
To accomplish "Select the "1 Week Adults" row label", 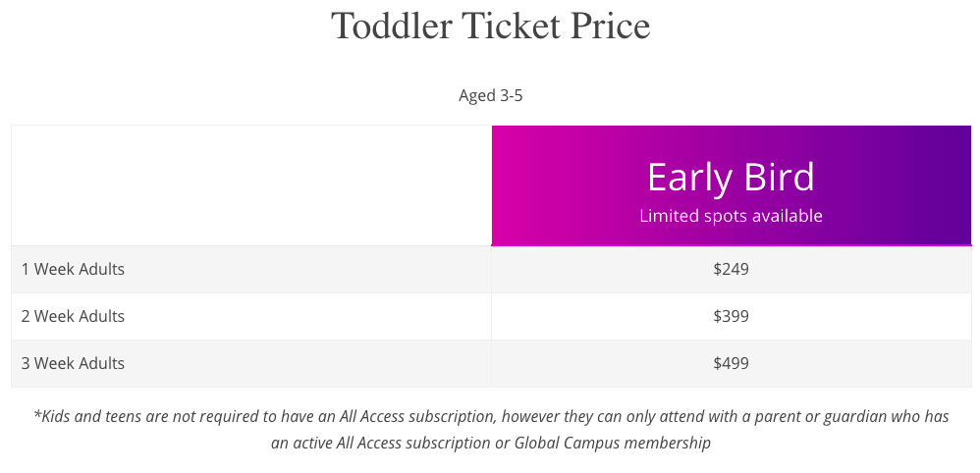I will click(73, 269).
